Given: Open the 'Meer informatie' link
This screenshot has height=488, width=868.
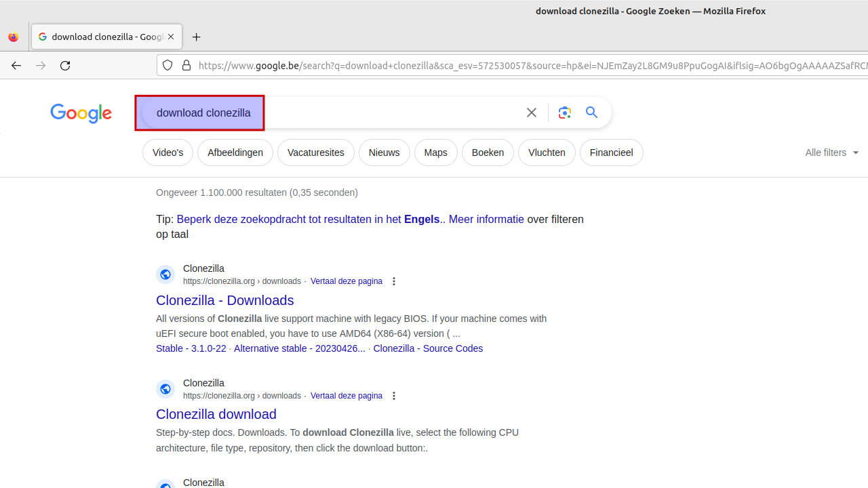Looking at the screenshot, I should (x=486, y=220).
